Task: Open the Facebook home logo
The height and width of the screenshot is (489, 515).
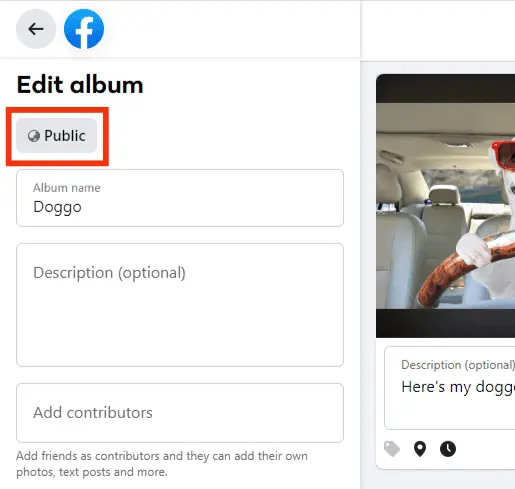Action: pos(84,29)
